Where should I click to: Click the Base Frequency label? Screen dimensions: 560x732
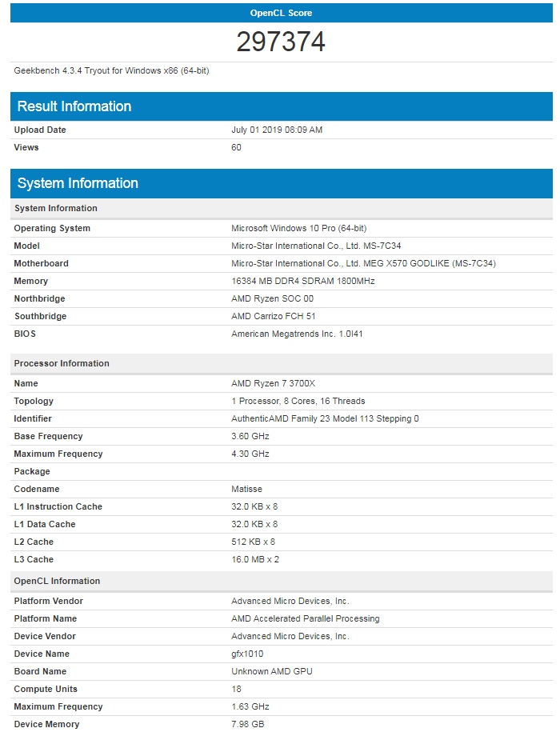[48, 436]
